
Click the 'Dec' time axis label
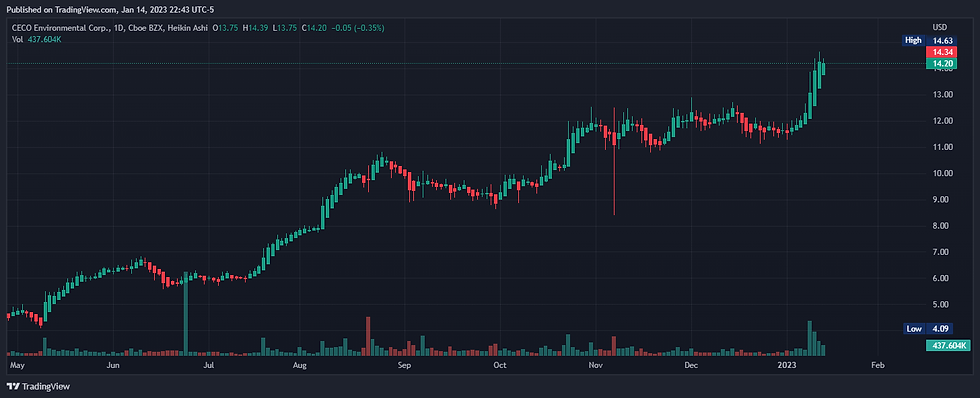point(691,365)
